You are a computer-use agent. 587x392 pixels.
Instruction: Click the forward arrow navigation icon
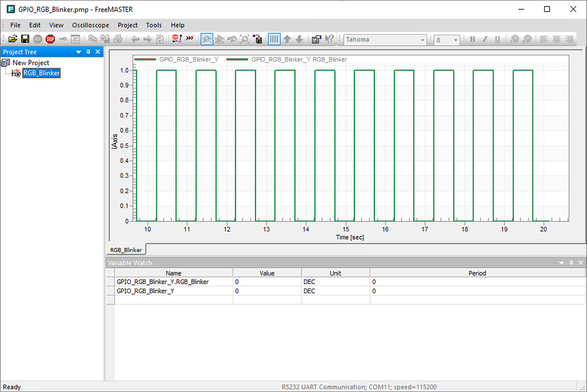coord(147,39)
